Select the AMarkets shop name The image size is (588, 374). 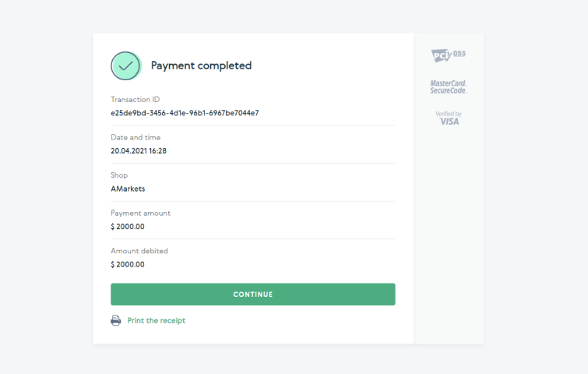(x=128, y=189)
